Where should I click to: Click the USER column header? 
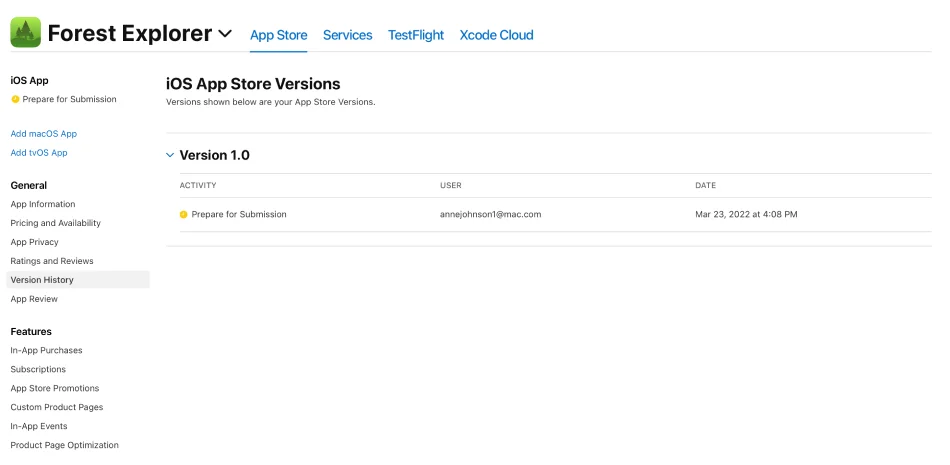(451, 186)
